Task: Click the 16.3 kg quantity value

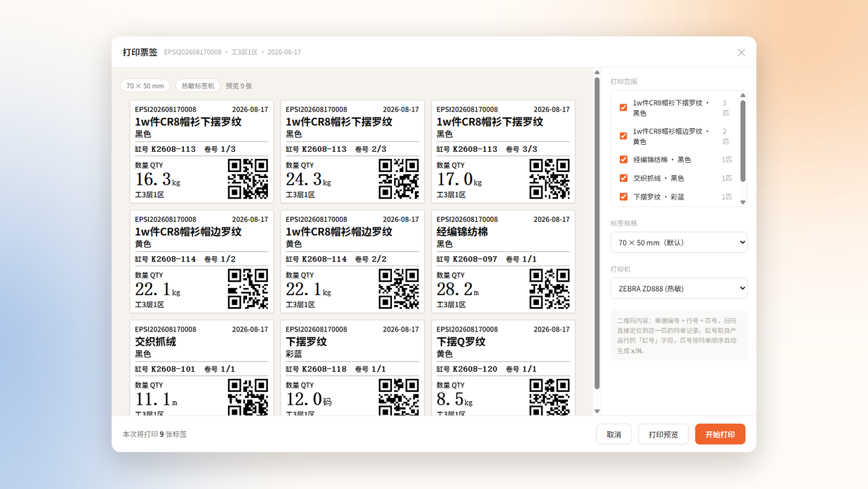Action: pyautogui.click(x=158, y=180)
